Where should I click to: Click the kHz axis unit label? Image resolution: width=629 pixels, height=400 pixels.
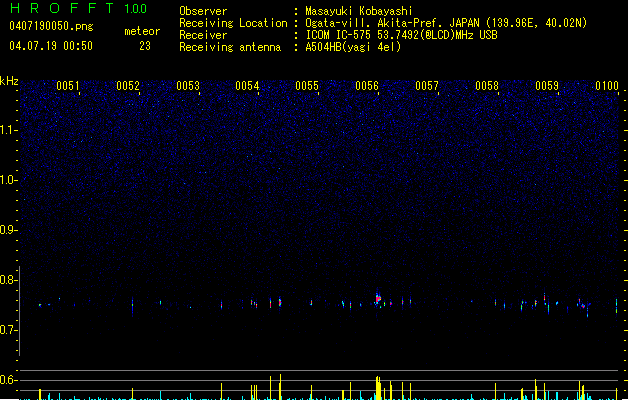9,81
